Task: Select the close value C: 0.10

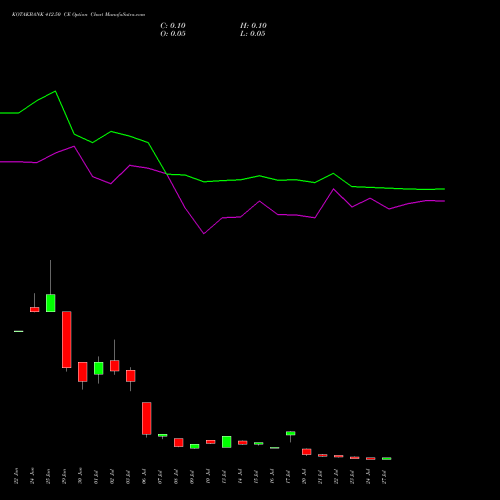Action: click(x=173, y=26)
